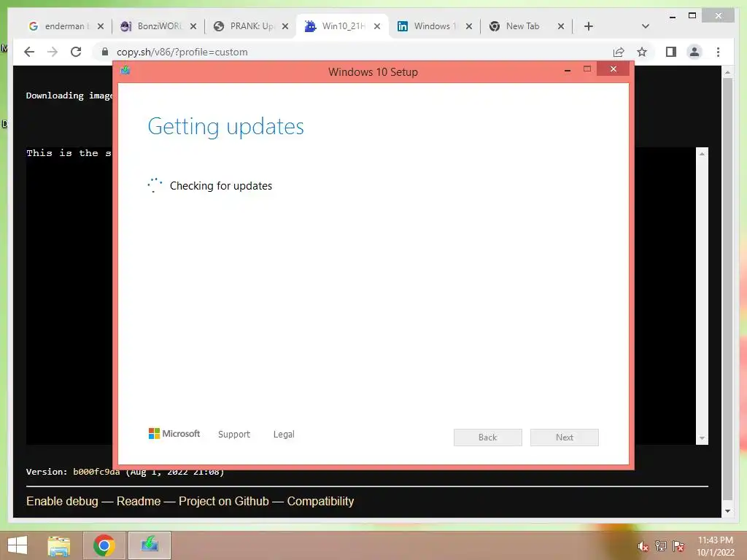
Task: Click the version hash b000fc9da
Action: pyautogui.click(x=96, y=472)
